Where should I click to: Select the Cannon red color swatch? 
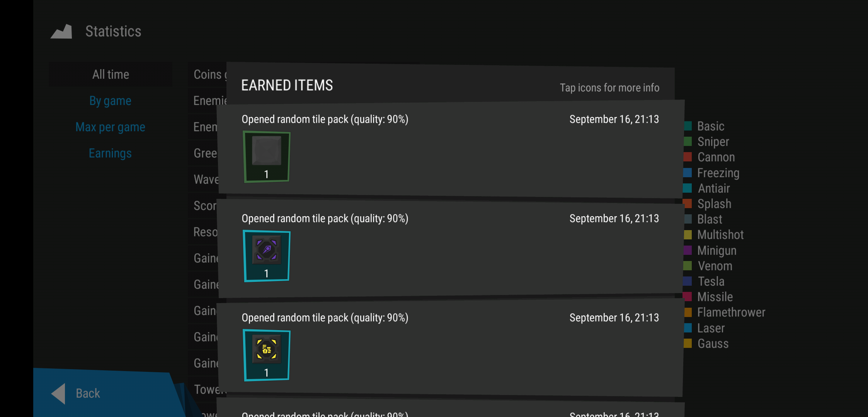click(x=688, y=157)
